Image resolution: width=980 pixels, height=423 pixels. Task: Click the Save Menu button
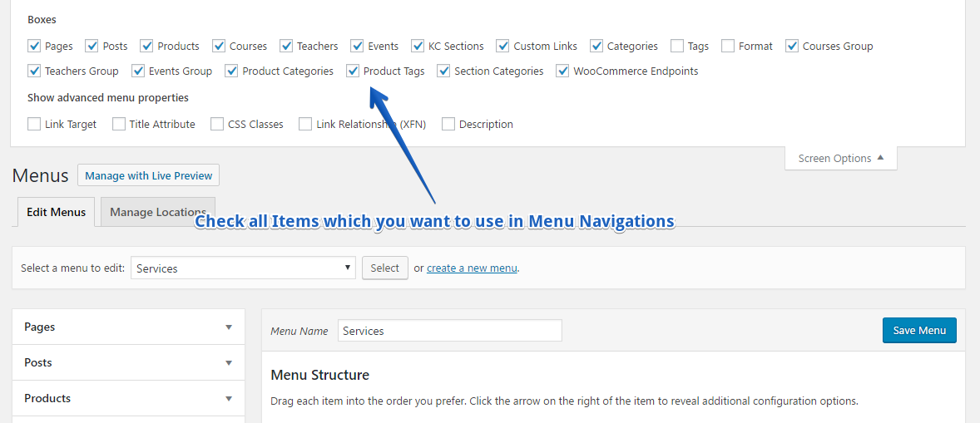919,330
